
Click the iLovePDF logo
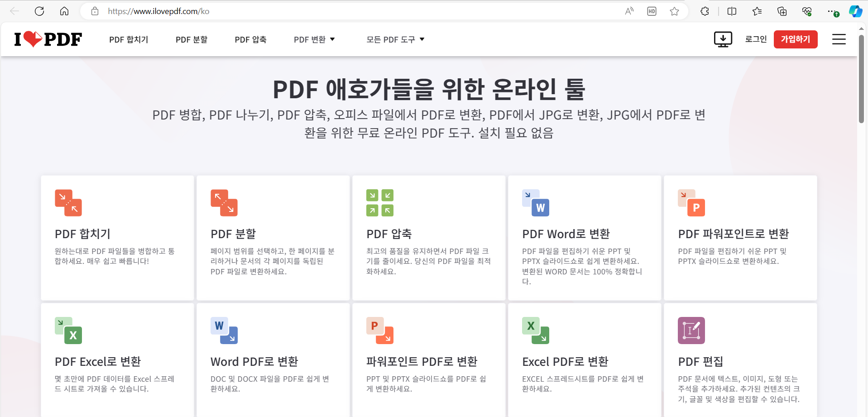pyautogui.click(x=48, y=39)
